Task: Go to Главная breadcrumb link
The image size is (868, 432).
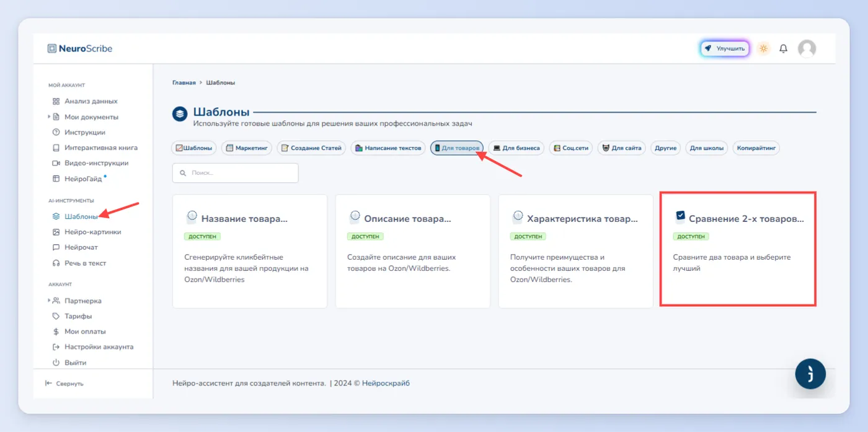Action: (x=184, y=82)
